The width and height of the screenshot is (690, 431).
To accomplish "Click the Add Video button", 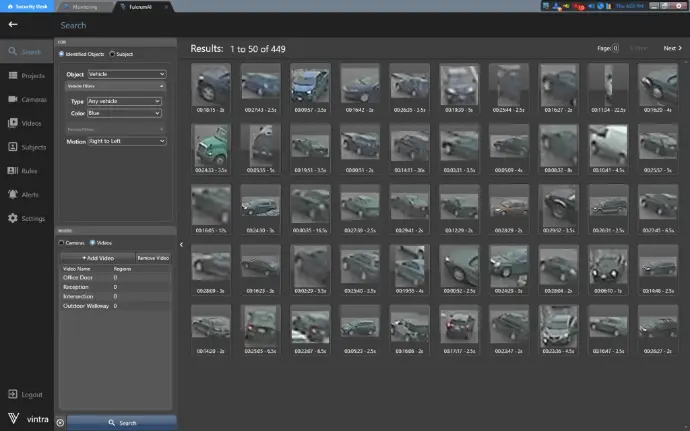I will point(96,258).
